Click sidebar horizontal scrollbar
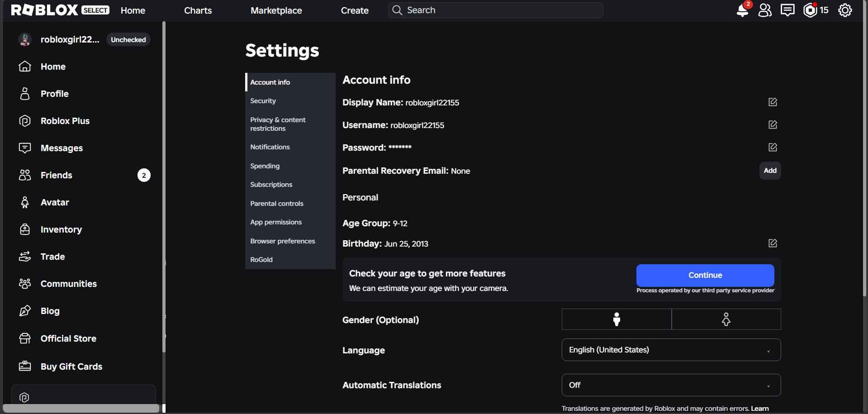The height and width of the screenshot is (414, 868). coord(81,408)
